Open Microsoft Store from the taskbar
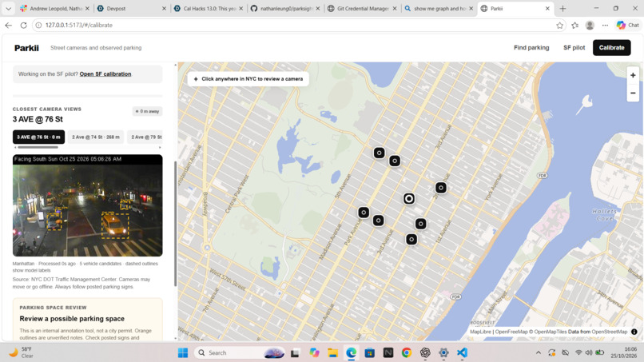 pos(370,352)
